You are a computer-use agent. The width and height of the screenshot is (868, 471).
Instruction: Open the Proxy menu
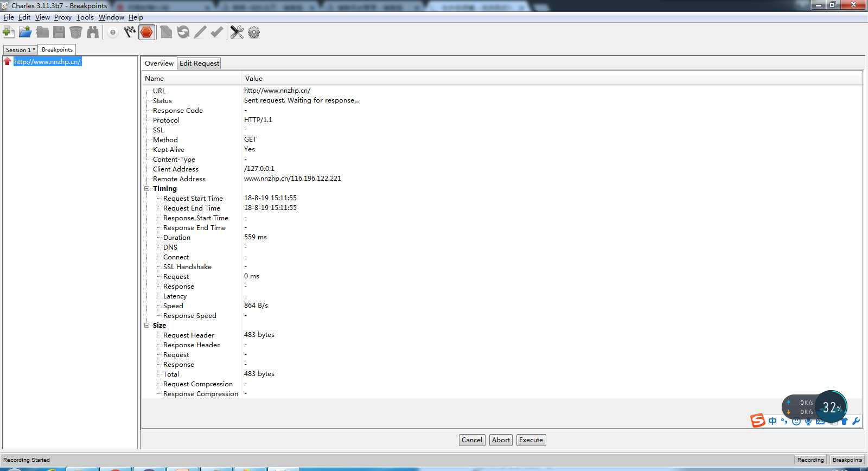[x=63, y=17]
